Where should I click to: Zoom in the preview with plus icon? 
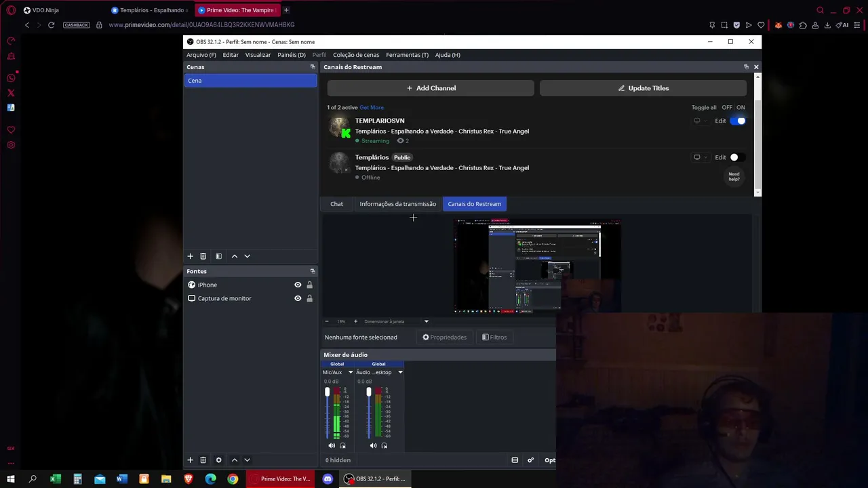tap(355, 321)
